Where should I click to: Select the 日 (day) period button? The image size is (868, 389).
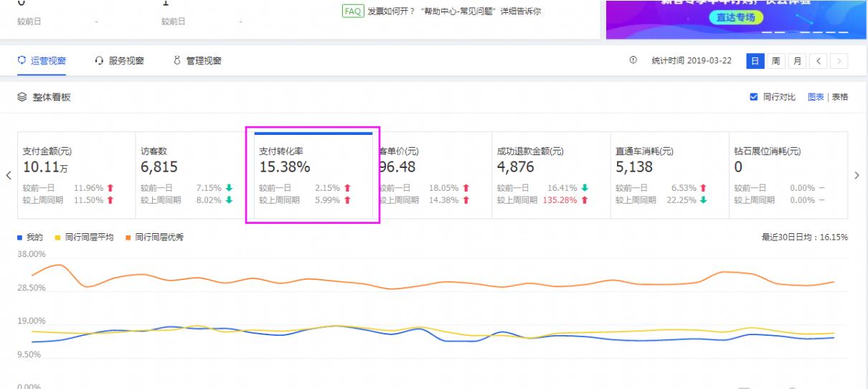tap(755, 61)
